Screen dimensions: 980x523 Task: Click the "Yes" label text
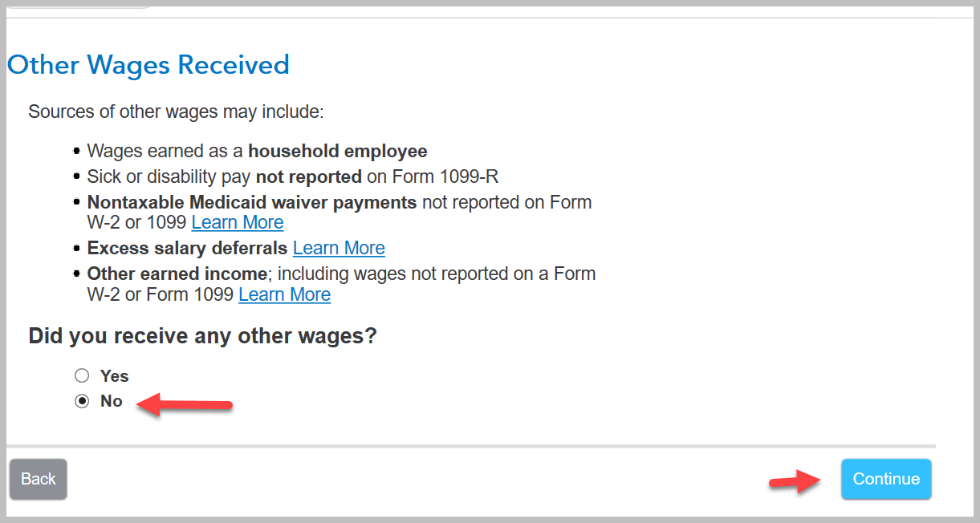coord(114,375)
